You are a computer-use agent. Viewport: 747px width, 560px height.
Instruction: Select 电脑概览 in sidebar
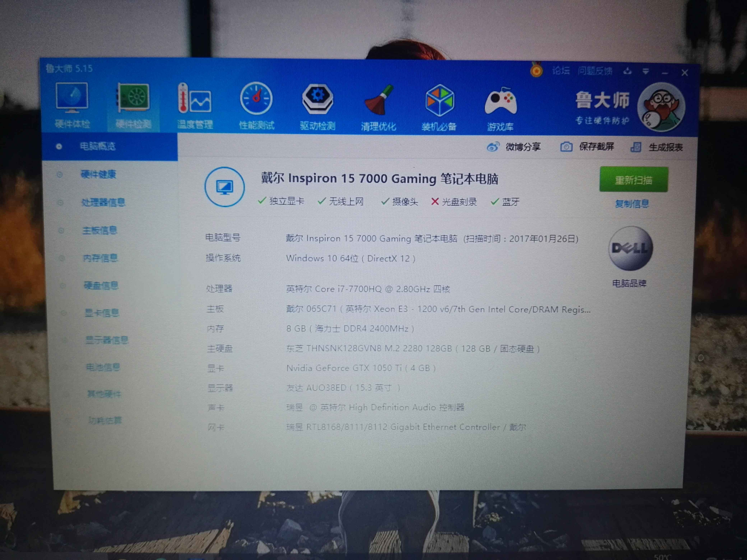click(110, 146)
